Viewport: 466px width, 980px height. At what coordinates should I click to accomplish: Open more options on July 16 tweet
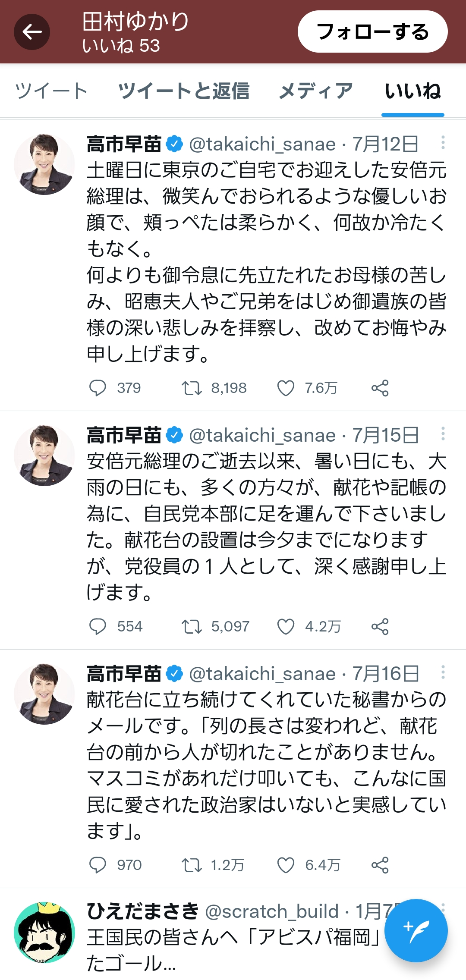pos(443,672)
